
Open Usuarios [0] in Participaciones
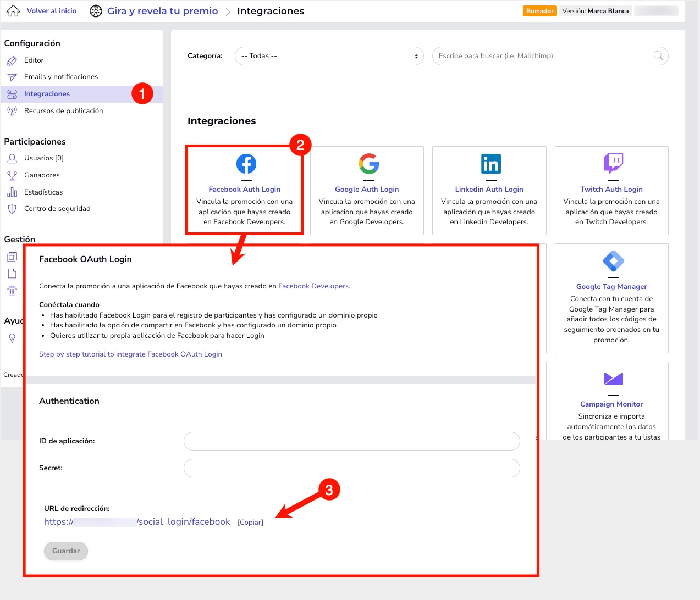[x=44, y=158]
